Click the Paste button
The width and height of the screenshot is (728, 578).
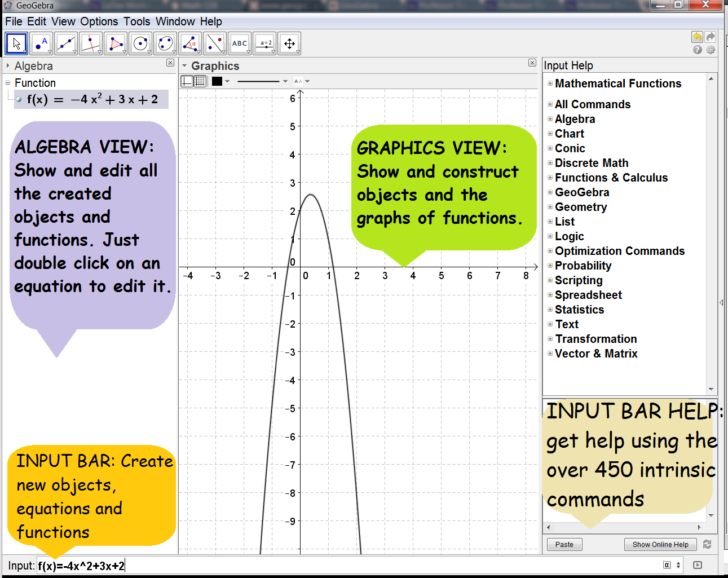point(564,544)
